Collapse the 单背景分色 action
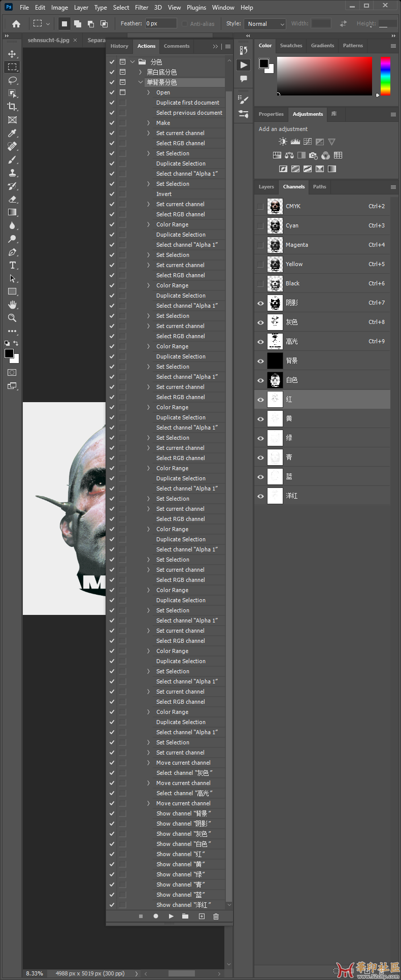Screen dimensions: 401x980 coord(141,82)
